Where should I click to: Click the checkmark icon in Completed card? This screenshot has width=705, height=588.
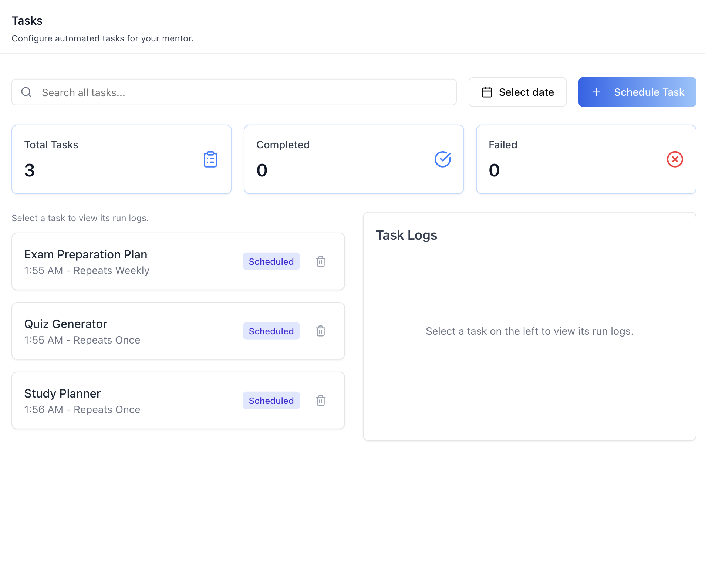pos(443,159)
